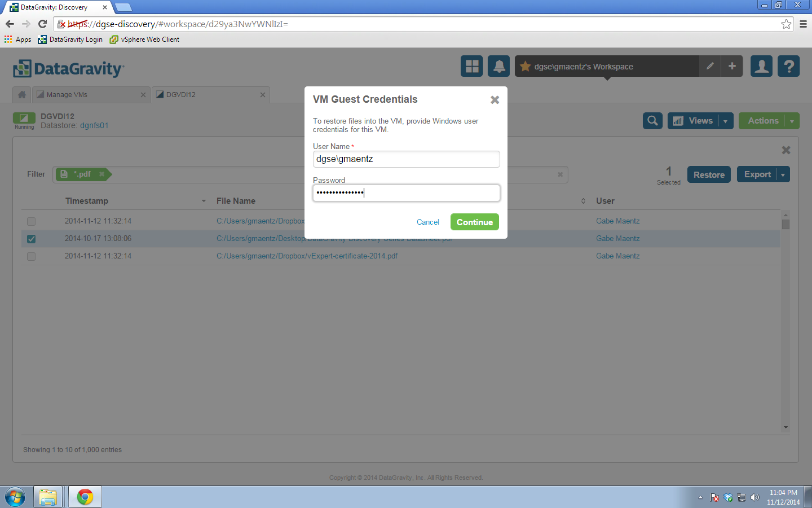Click the dgse\gmaentz's Workspace selector
The image size is (812, 508).
coord(607,66)
